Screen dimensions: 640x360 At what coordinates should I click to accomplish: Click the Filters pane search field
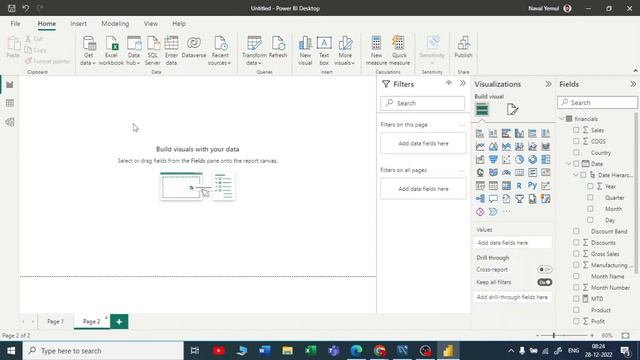(x=422, y=103)
